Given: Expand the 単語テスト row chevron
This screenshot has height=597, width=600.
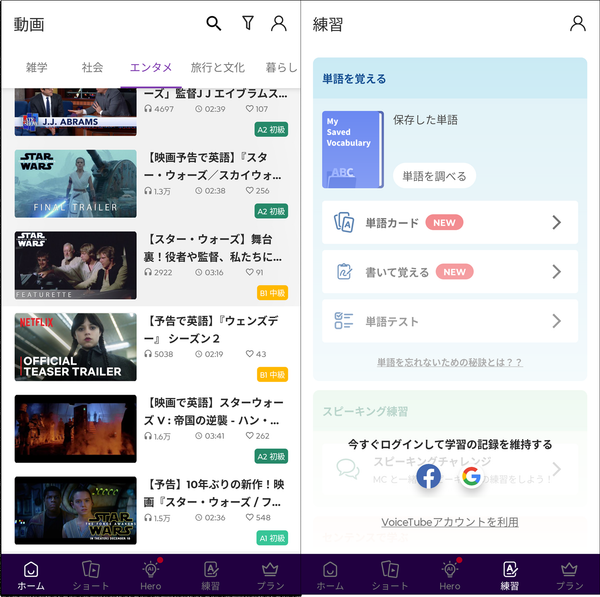Looking at the screenshot, I should [x=556, y=321].
